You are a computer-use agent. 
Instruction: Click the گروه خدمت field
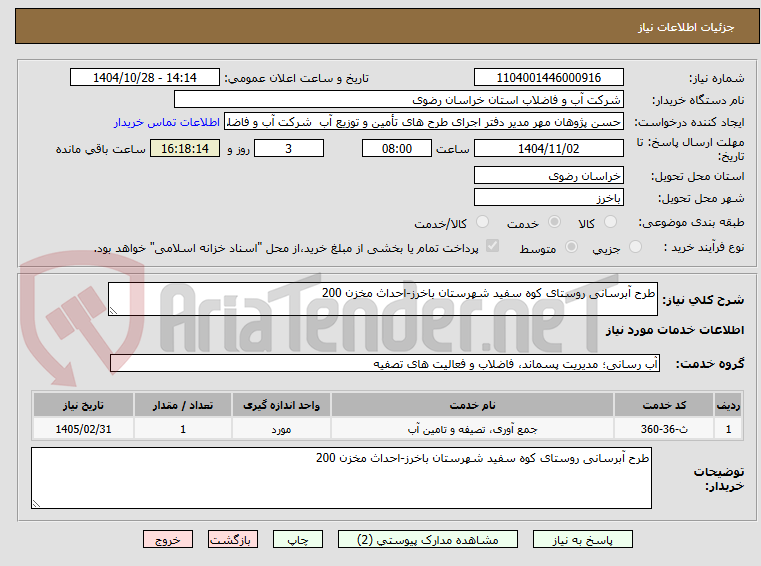point(385,364)
